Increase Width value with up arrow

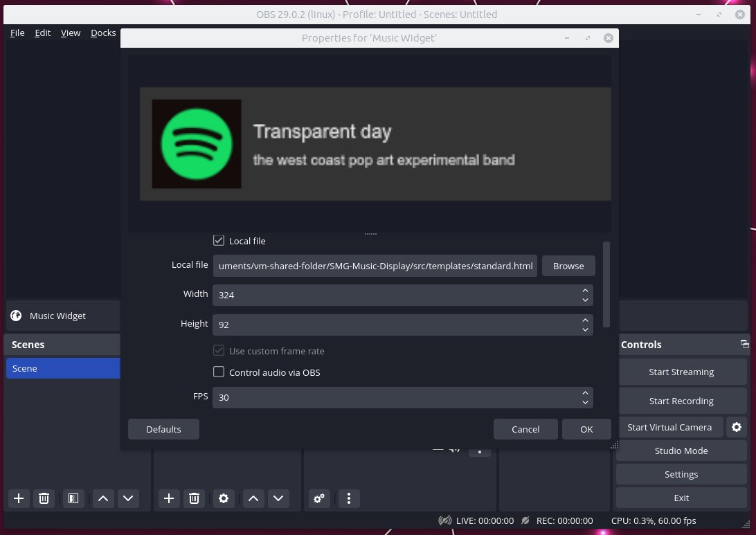[x=585, y=291]
